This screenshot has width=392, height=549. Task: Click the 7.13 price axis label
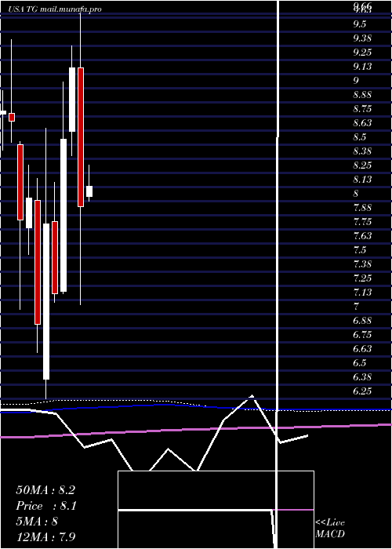tap(362, 293)
